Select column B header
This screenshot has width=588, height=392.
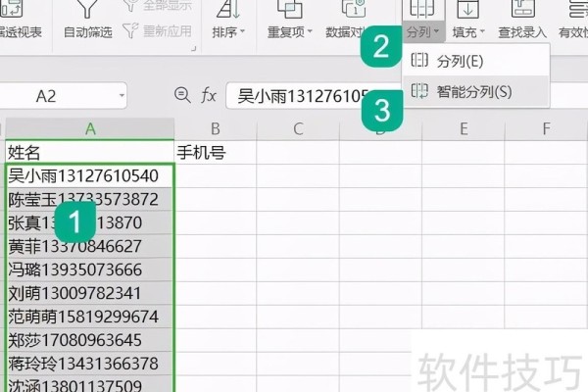(x=216, y=128)
